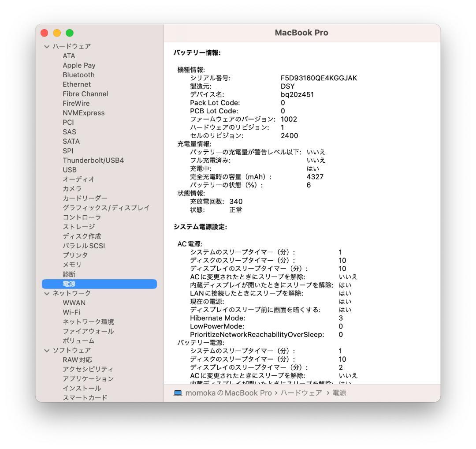Select メモリ under ハードウェア

click(x=72, y=264)
